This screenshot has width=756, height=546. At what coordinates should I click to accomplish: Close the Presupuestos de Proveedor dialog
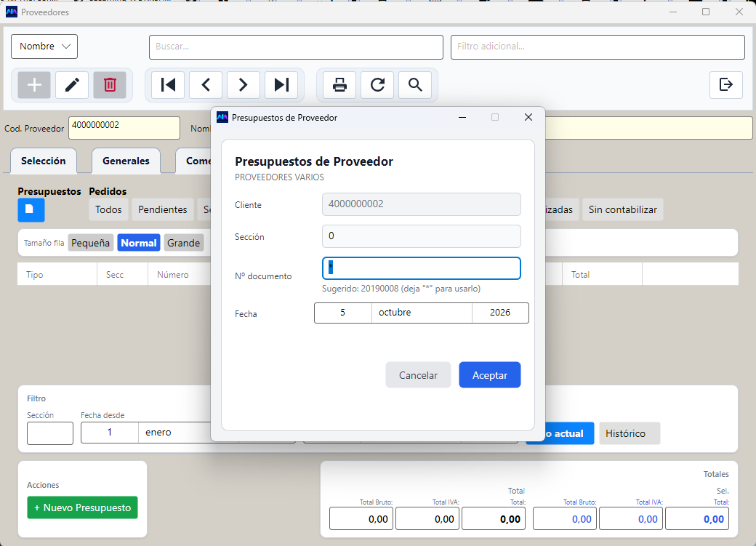(x=528, y=117)
